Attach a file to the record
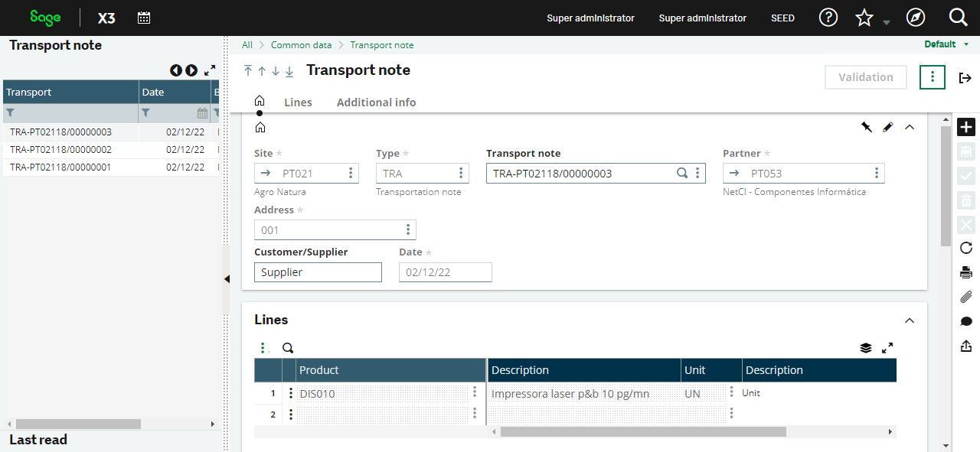This screenshot has width=980, height=452. (x=965, y=297)
